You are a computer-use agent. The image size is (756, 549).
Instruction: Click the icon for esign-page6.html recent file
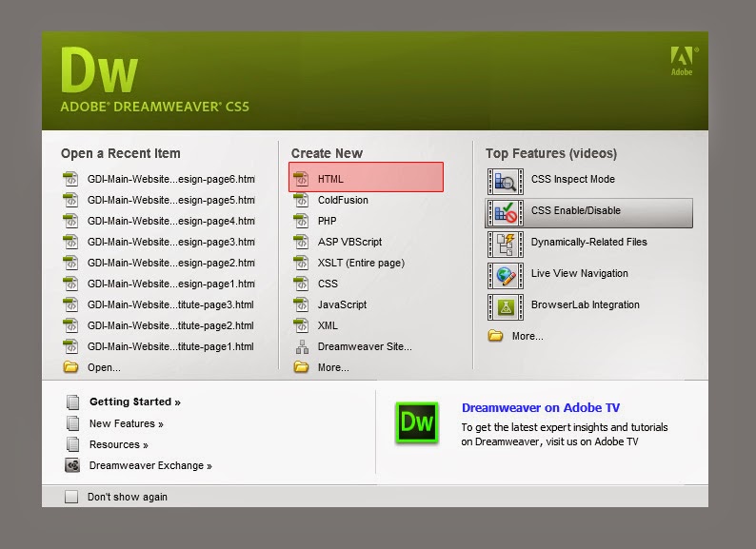point(70,179)
